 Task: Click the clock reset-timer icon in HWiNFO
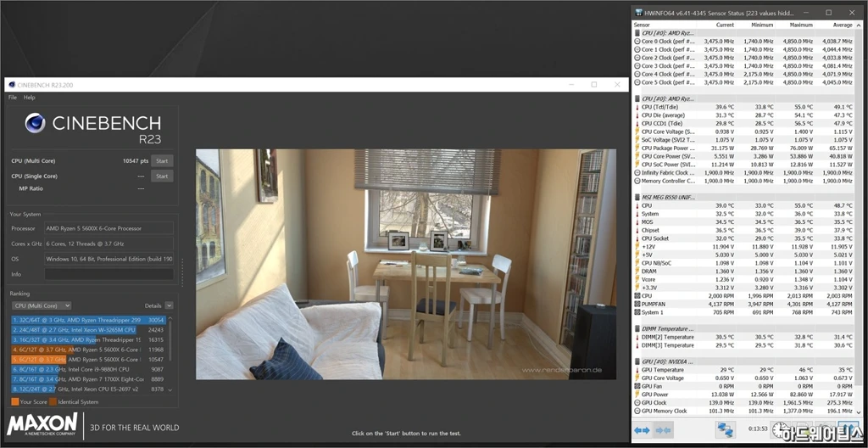(781, 429)
